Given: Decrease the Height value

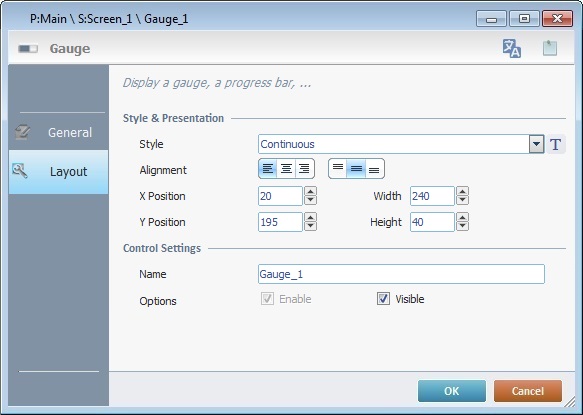Looking at the screenshot, I should pos(463,226).
